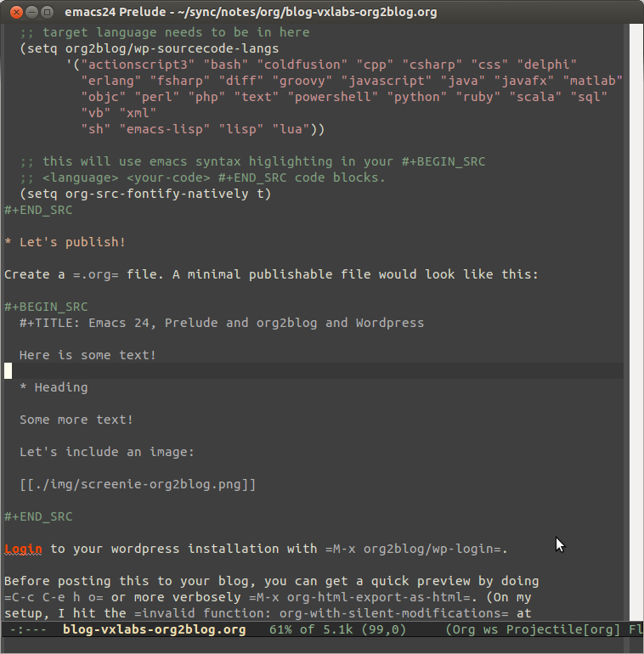Click the ";; this will use emacs syntax" comment
This screenshot has height=654, width=644.
252,162
